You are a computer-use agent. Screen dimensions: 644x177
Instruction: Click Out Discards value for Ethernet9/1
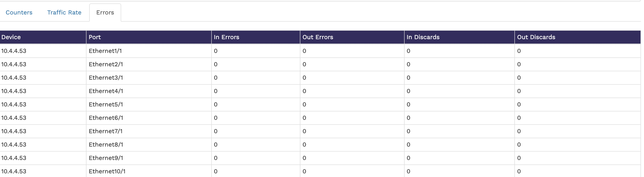click(519, 158)
